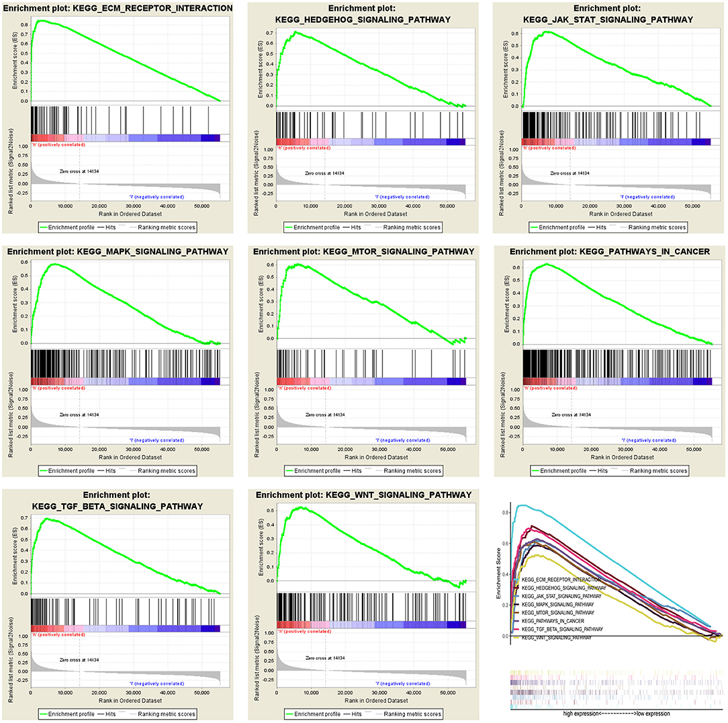Click the KEGG_ECM_RECEPTOR_INTERACTION enrichment plot title
Viewport: 728px width, 723px height.
(x=118, y=8)
